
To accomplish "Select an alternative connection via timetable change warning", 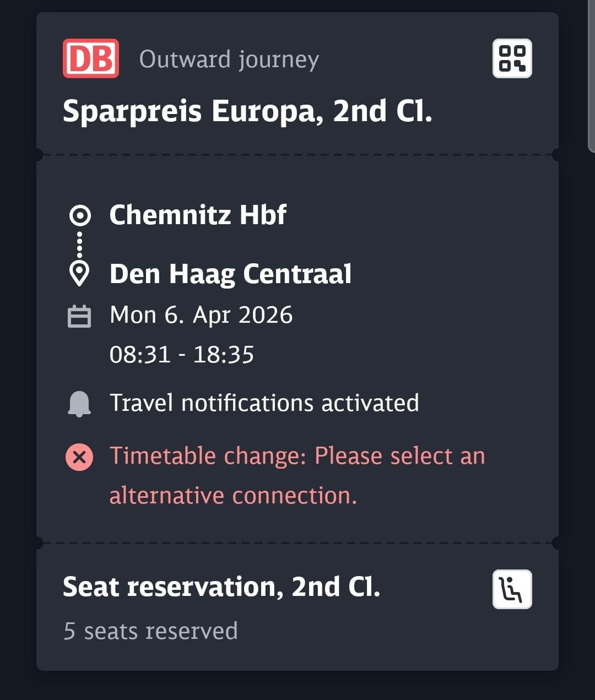I will pyautogui.click(x=297, y=476).
